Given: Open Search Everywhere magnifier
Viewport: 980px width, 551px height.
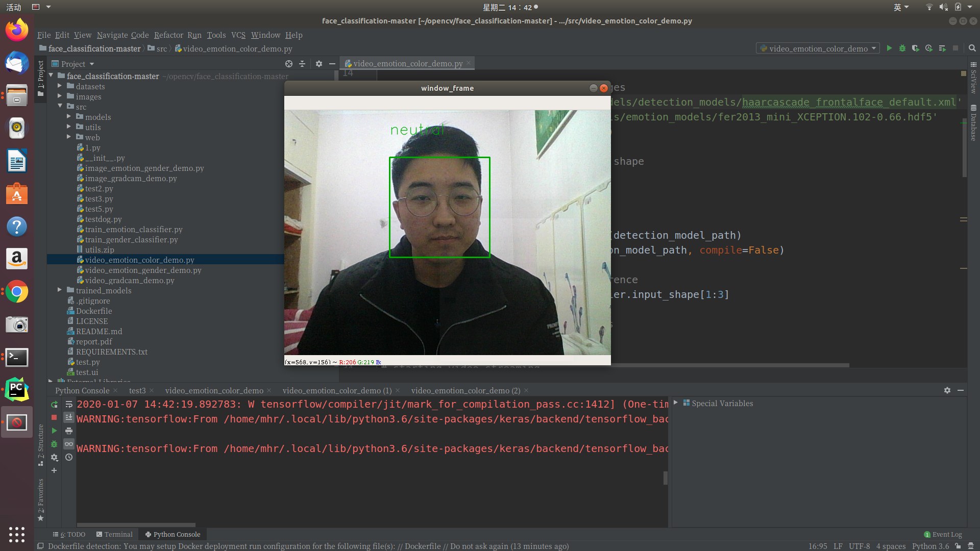Looking at the screenshot, I should coord(972,48).
